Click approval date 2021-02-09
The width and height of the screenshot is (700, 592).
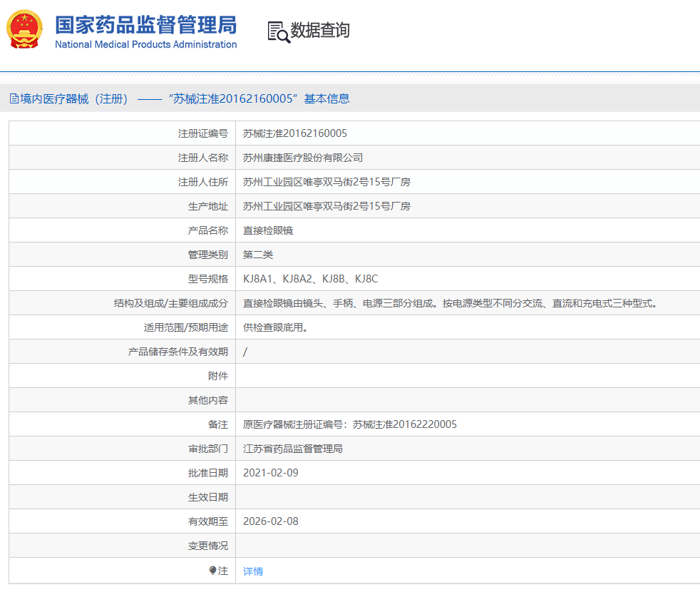point(271,473)
